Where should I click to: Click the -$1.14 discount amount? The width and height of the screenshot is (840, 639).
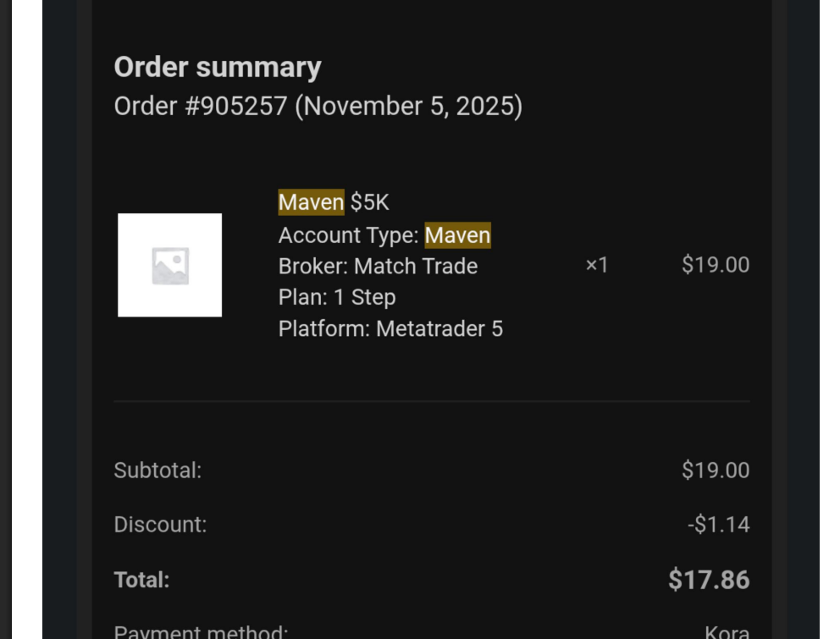[x=718, y=525]
